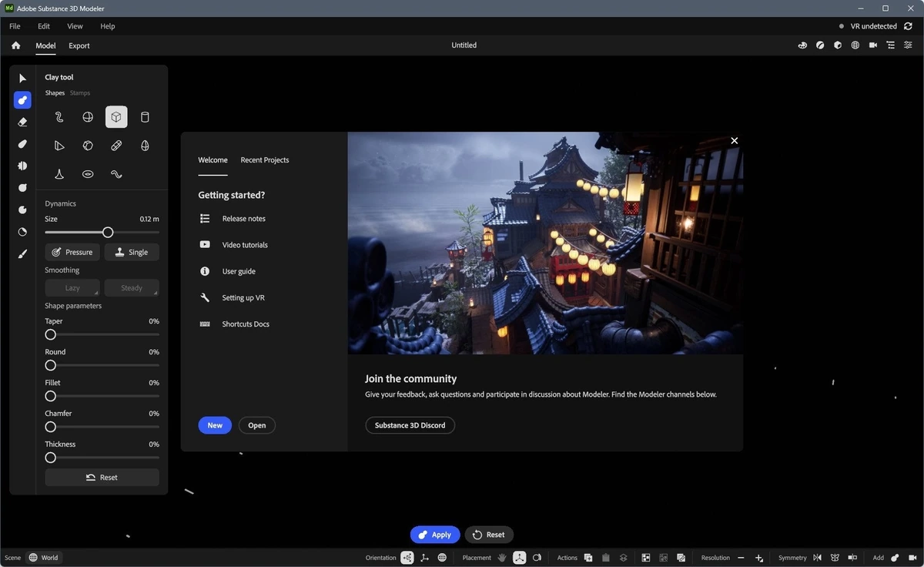Select the wavy line clay shape
The width and height of the screenshot is (924, 567).
pos(116,174)
